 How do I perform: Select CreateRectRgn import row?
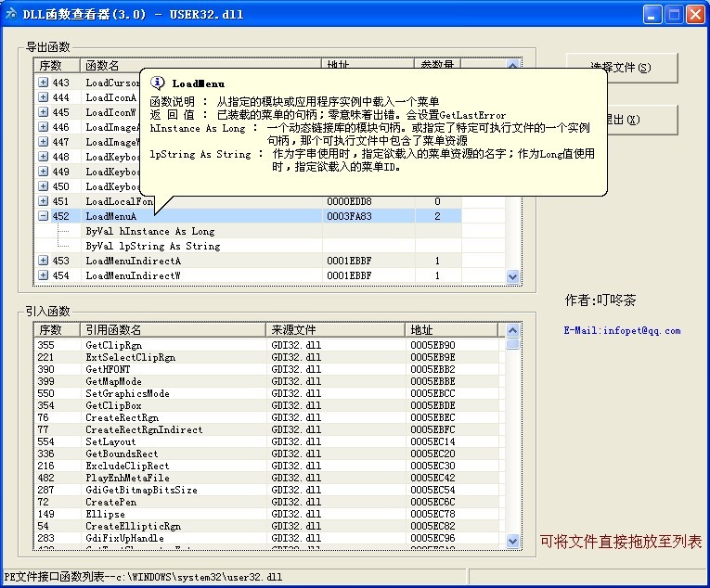click(x=268, y=417)
